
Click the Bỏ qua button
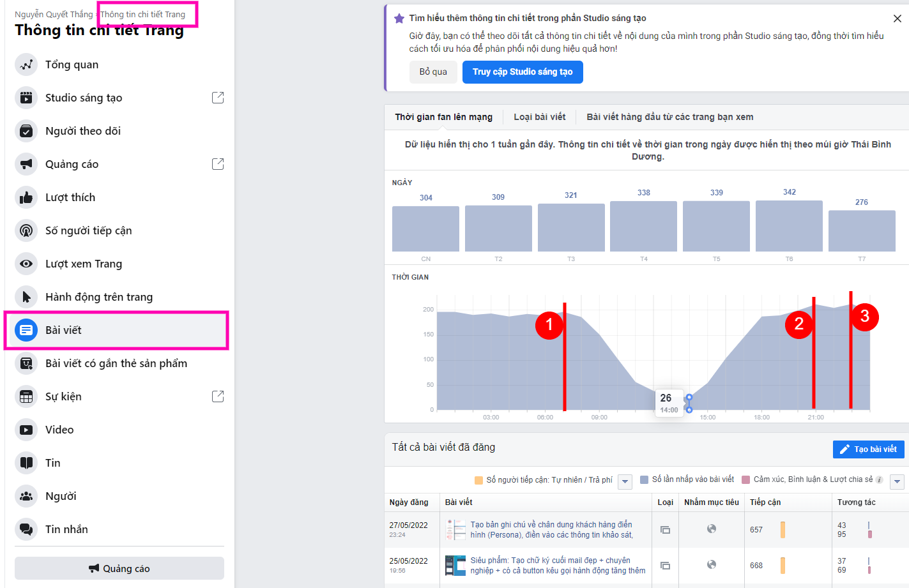(x=433, y=72)
